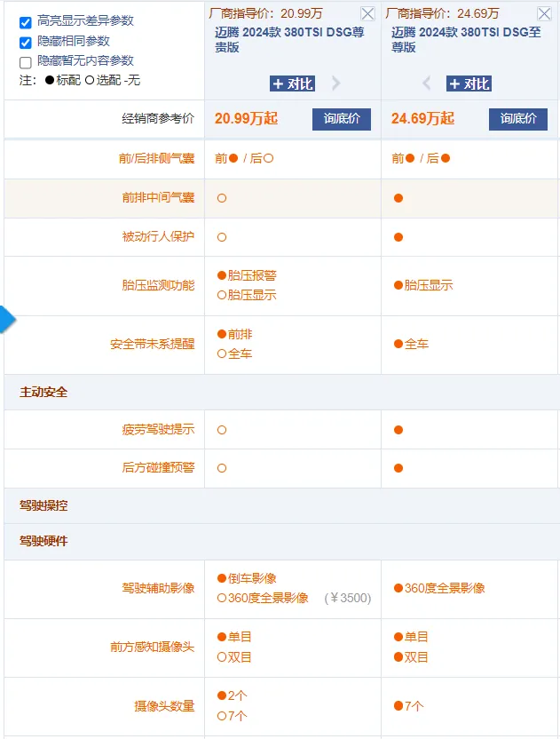This screenshot has height=739, width=560.
Task: Click 询底价 for 24.69万起 model
Action: (x=518, y=119)
